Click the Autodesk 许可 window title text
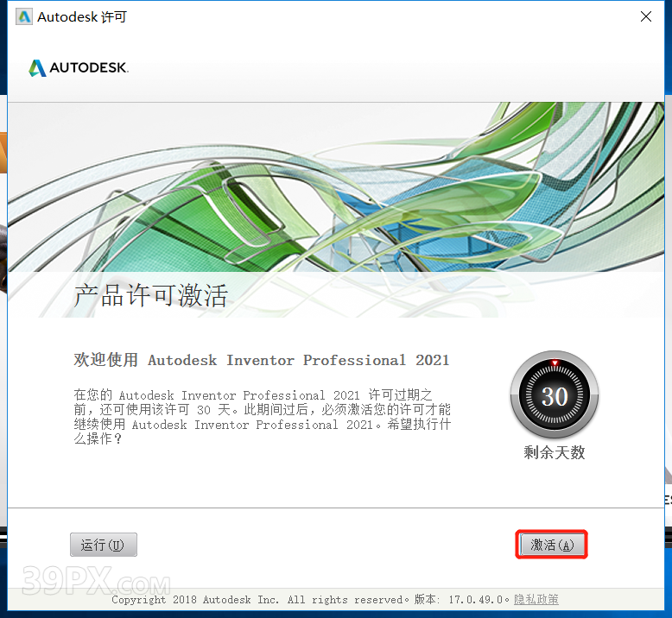Viewport: 672px width, 618px height. [82, 16]
